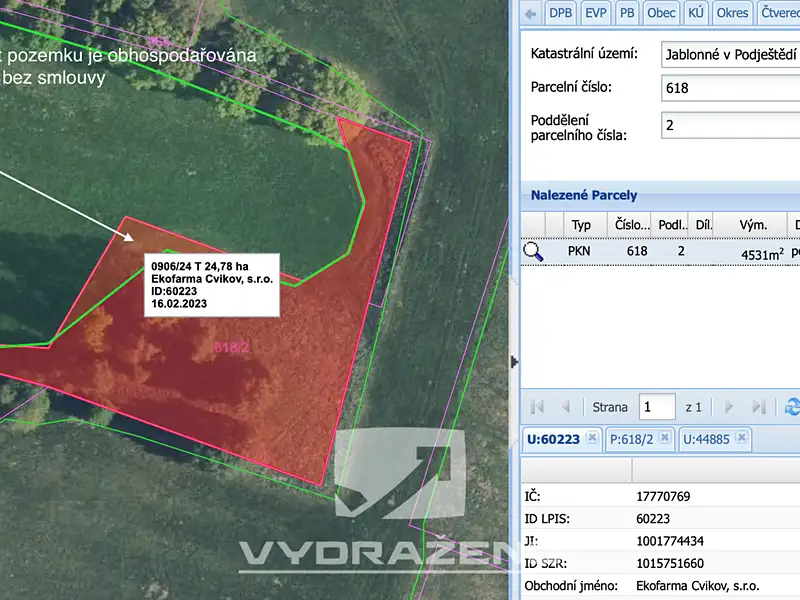Close the U:44885 tab
The image size is (800, 600).
click(x=742, y=438)
